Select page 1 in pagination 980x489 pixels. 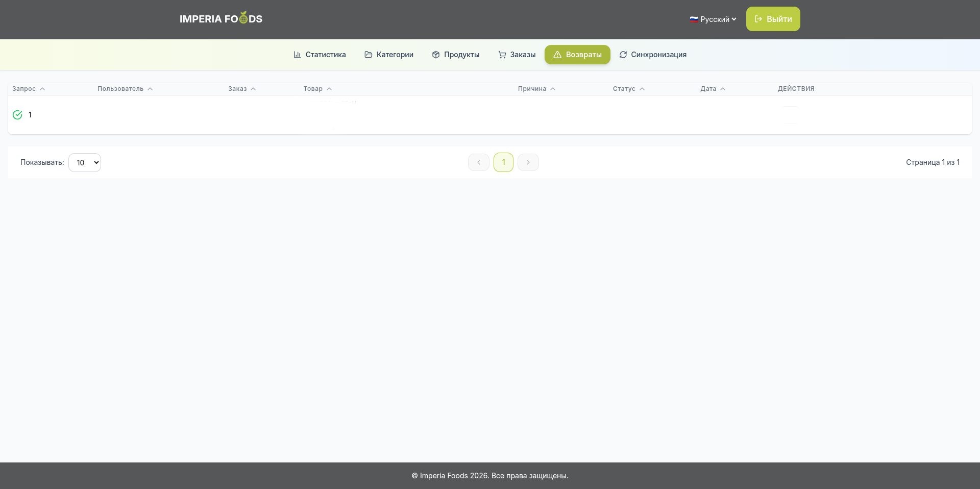(x=503, y=162)
